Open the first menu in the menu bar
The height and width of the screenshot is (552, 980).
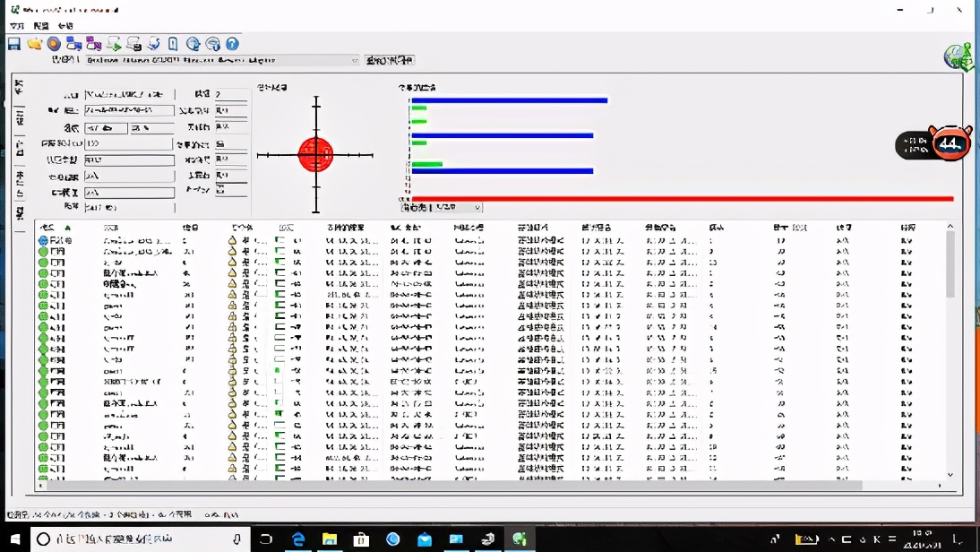pyautogui.click(x=17, y=26)
